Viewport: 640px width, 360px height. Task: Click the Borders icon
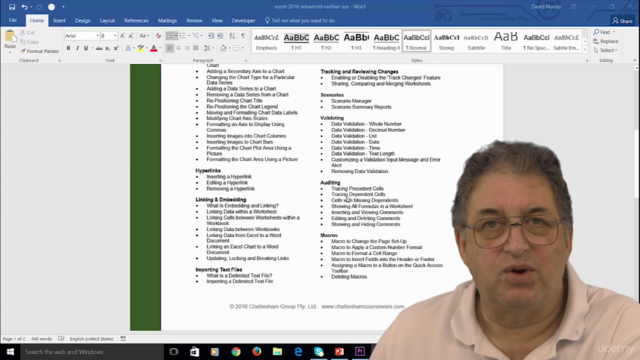point(236,48)
